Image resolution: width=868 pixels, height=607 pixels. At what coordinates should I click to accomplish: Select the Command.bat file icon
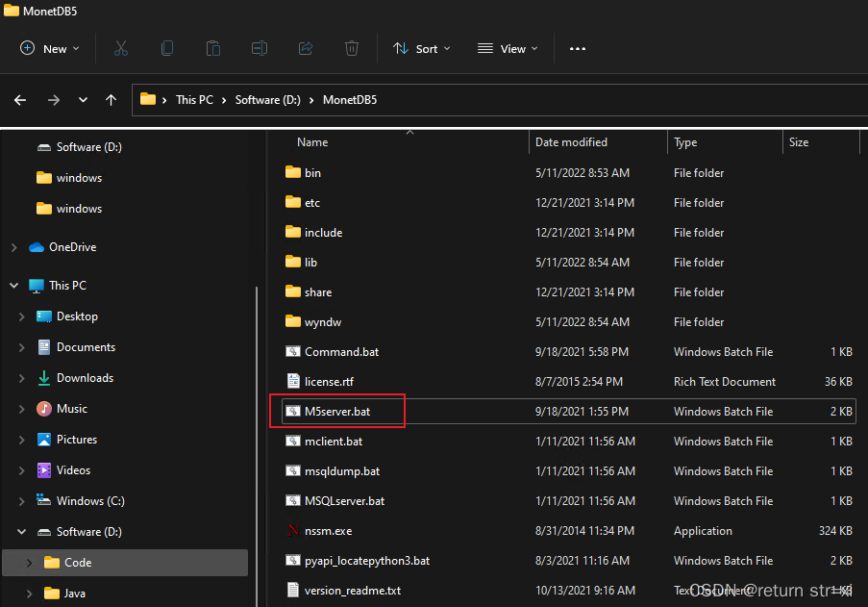293,352
